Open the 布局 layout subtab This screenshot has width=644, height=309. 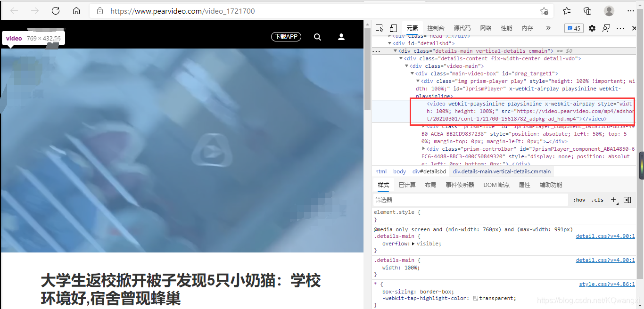(430, 185)
